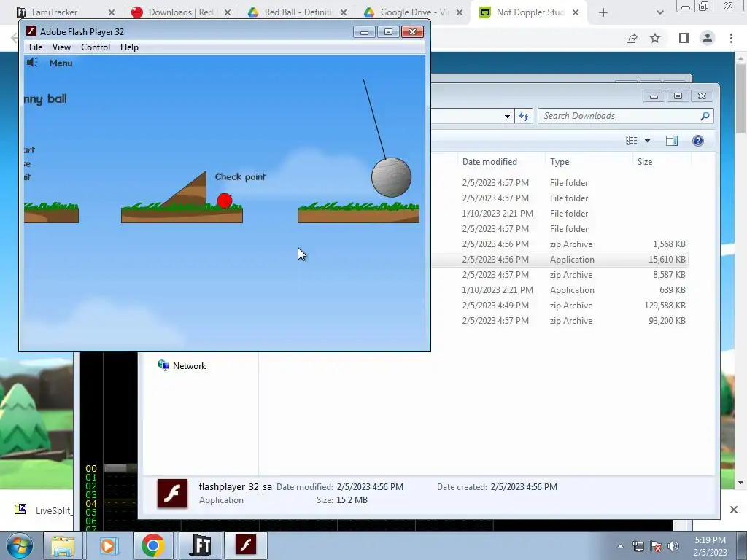Close the Not Doppler Stud tab
Viewport: 747px width, 560px height.
(576, 12)
